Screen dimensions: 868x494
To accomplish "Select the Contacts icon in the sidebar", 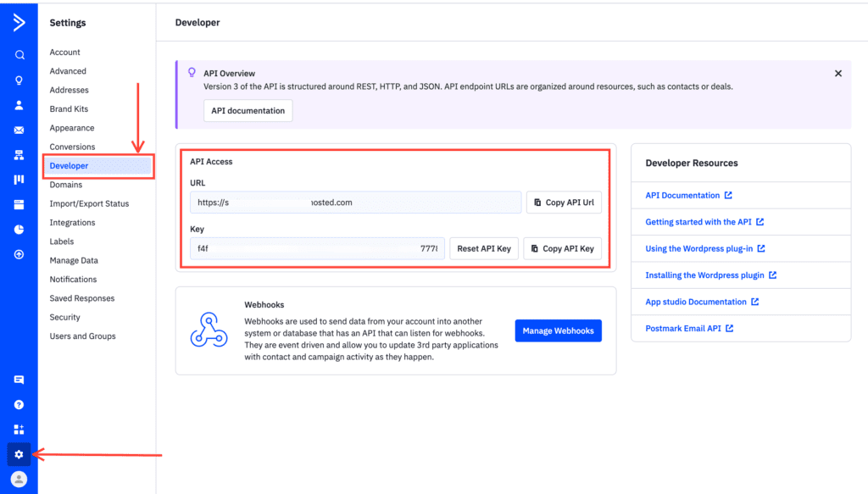I will click(18, 105).
